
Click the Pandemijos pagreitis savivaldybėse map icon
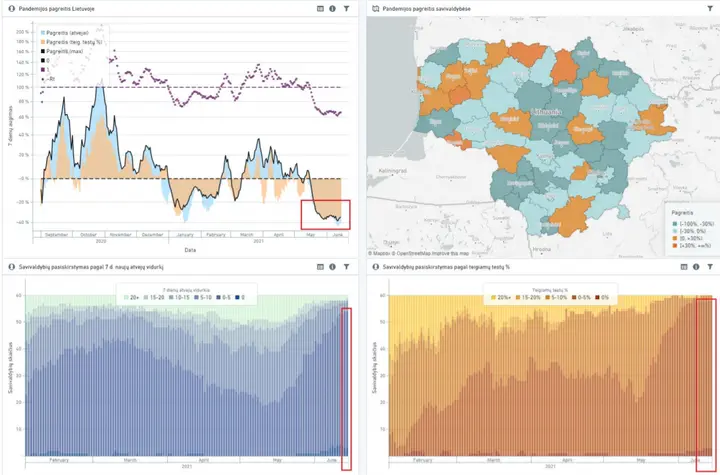pyautogui.click(x=376, y=9)
